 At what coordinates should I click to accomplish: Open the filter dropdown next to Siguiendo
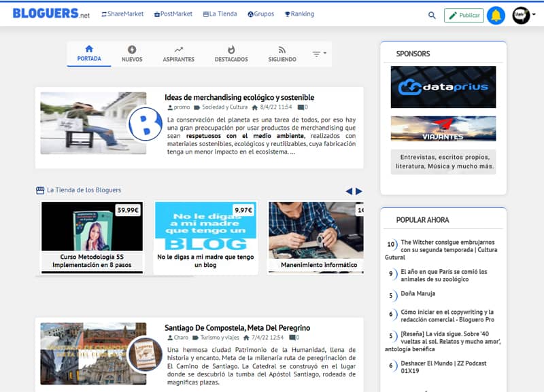[x=319, y=54]
